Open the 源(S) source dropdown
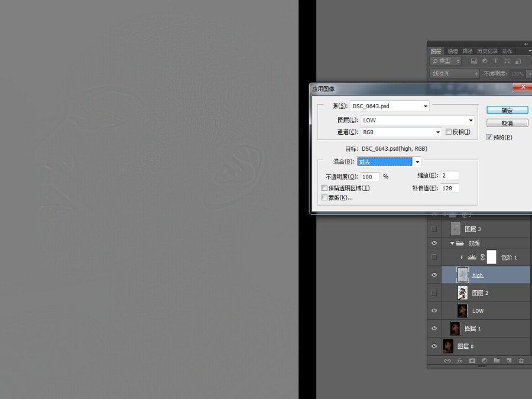The image size is (532, 399). 390,106
